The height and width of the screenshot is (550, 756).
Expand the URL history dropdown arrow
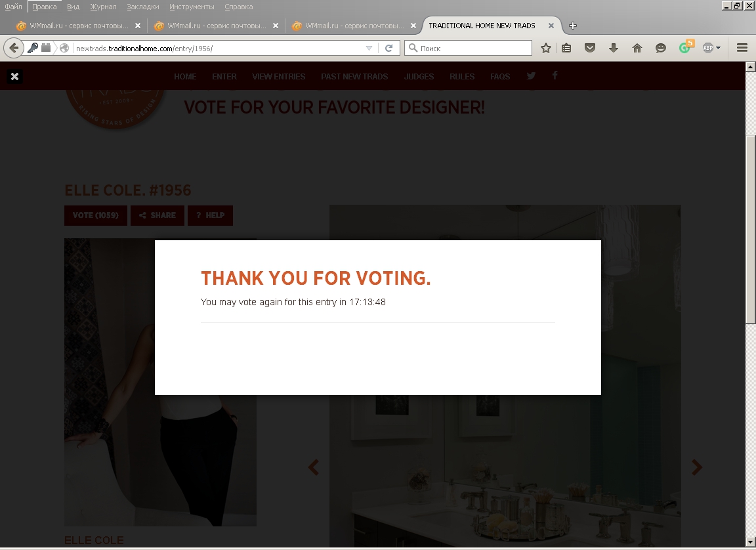pyautogui.click(x=369, y=48)
